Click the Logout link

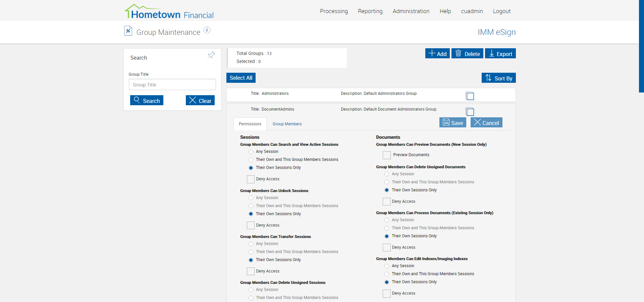pyautogui.click(x=501, y=11)
